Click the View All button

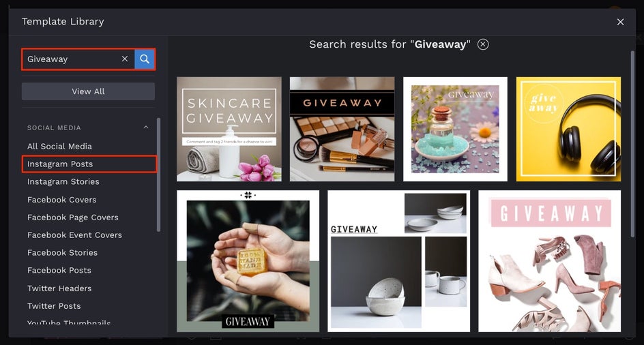tap(88, 91)
